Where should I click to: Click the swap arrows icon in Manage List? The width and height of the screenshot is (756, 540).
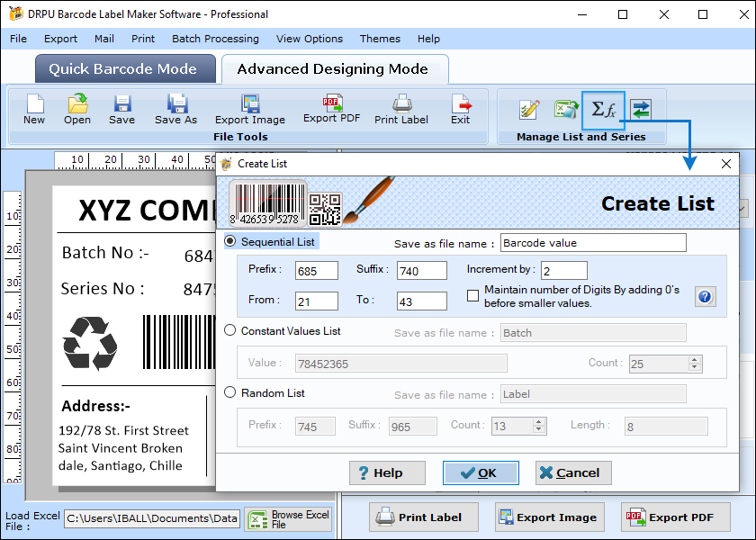click(x=641, y=110)
